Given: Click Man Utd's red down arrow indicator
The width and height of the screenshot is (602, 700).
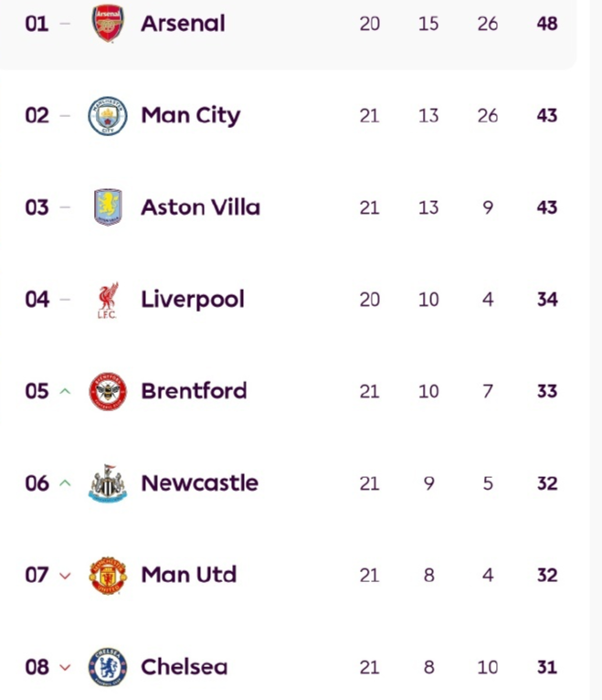Looking at the screenshot, I should click(64, 576).
